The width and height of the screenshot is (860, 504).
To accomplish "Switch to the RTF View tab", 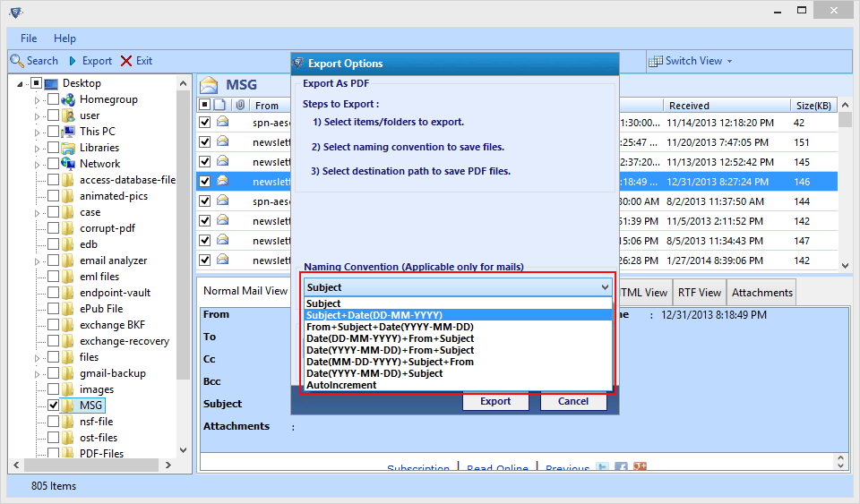I will (700, 293).
